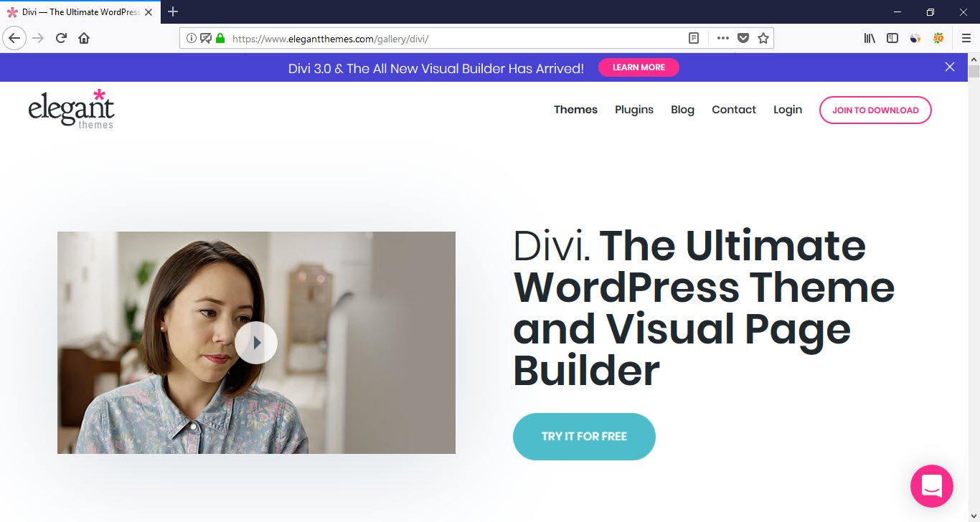Click the Learn More banner button

639,67
